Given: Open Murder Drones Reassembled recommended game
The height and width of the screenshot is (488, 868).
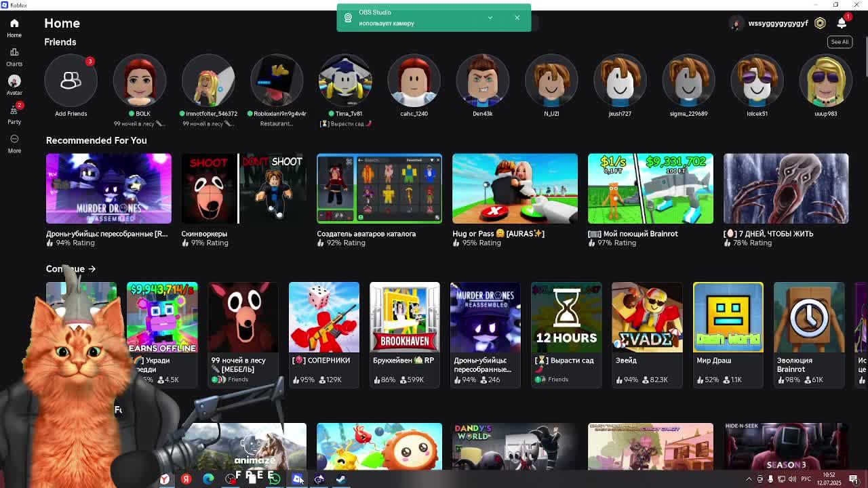Looking at the screenshot, I should click(x=108, y=188).
